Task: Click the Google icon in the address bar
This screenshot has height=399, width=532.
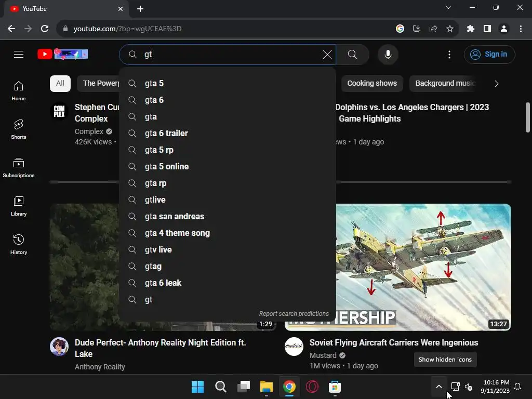Action: pyautogui.click(x=400, y=29)
